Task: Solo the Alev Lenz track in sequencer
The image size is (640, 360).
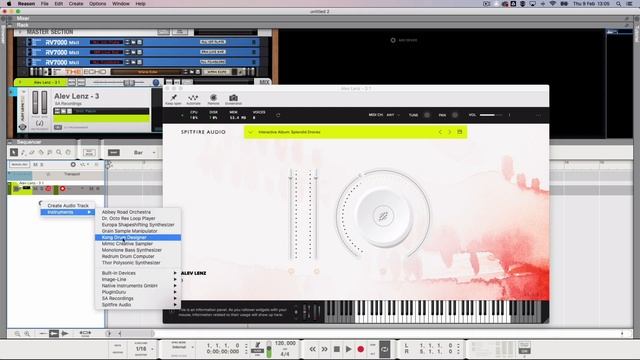Action: [41, 189]
